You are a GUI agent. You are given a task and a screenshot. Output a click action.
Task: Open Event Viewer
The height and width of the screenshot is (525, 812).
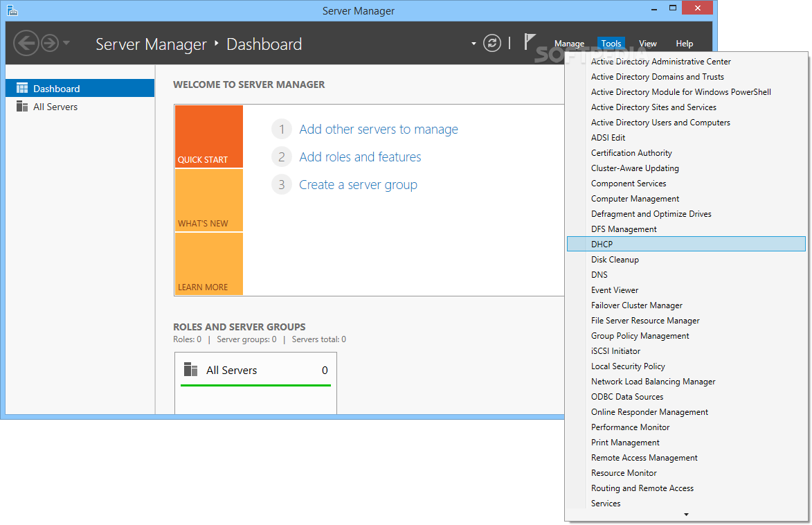pos(686,290)
